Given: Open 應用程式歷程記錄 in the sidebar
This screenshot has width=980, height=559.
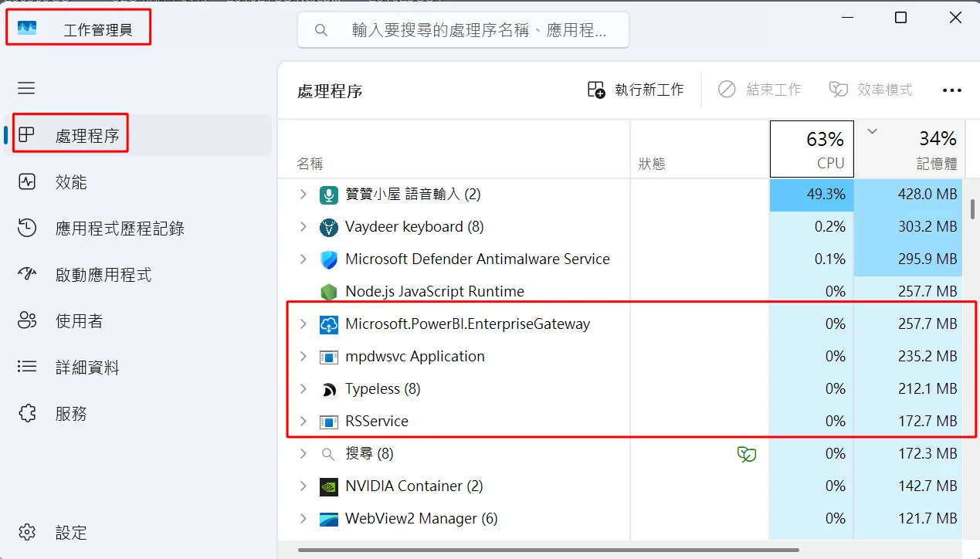Looking at the screenshot, I should [138, 229].
